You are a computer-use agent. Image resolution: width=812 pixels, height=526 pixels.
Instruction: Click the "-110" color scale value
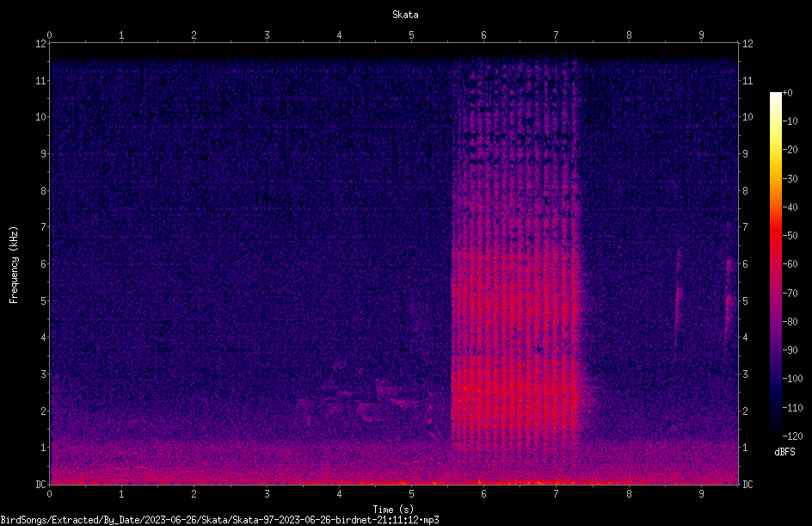792,408
